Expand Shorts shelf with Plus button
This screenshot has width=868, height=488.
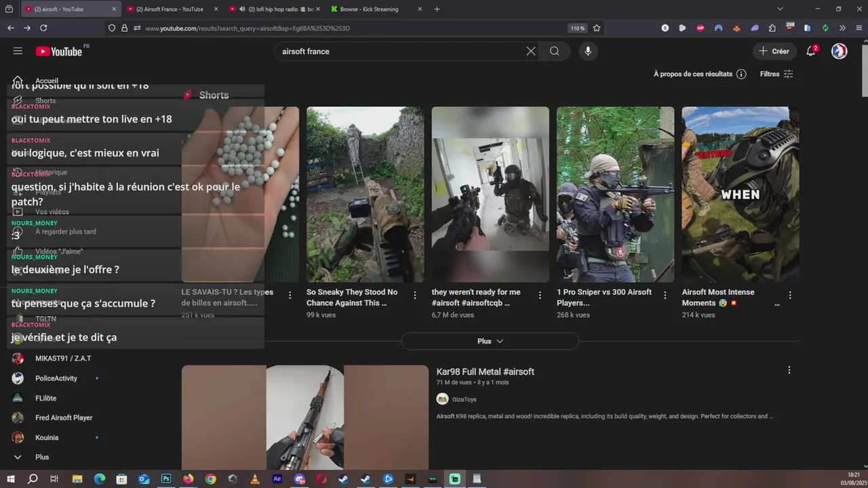[x=490, y=341]
